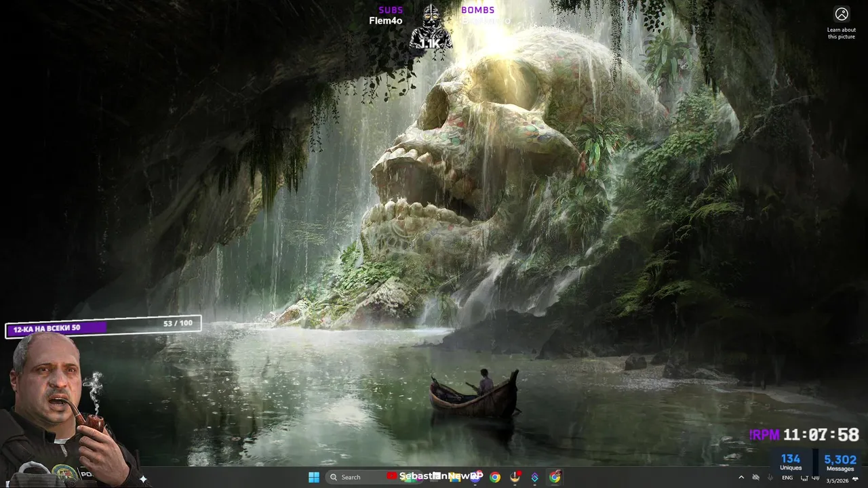Viewport: 868px width, 488px height.
Task: Open the Chrome profile icon at far right
Action: click(555, 477)
